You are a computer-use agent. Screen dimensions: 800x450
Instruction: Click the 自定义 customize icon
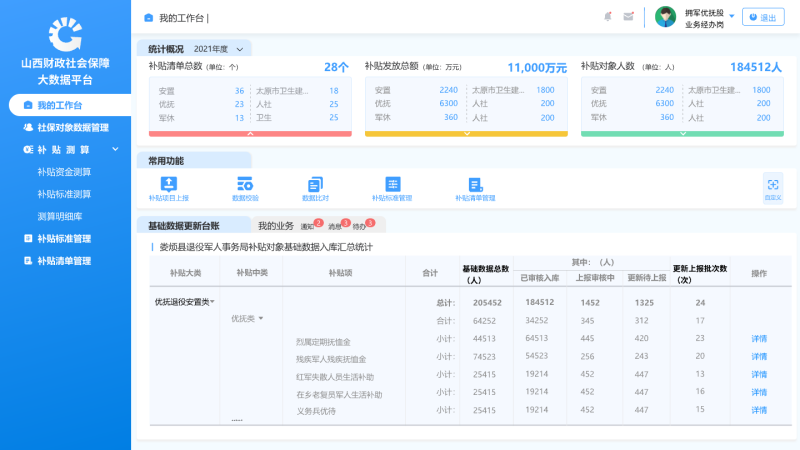773,185
